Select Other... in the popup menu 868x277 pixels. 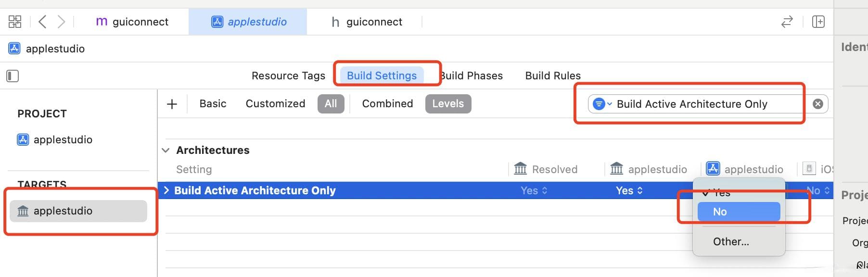click(731, 242)
